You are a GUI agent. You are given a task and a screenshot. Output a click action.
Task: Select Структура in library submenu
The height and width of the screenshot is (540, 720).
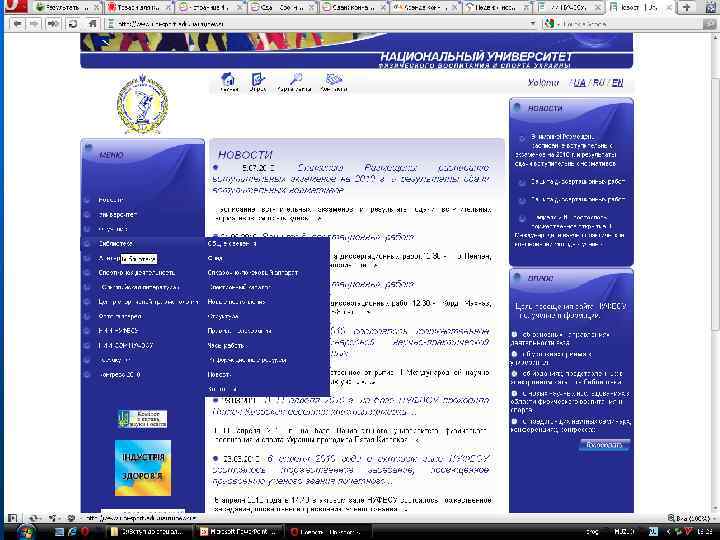(x=223, y=316)
